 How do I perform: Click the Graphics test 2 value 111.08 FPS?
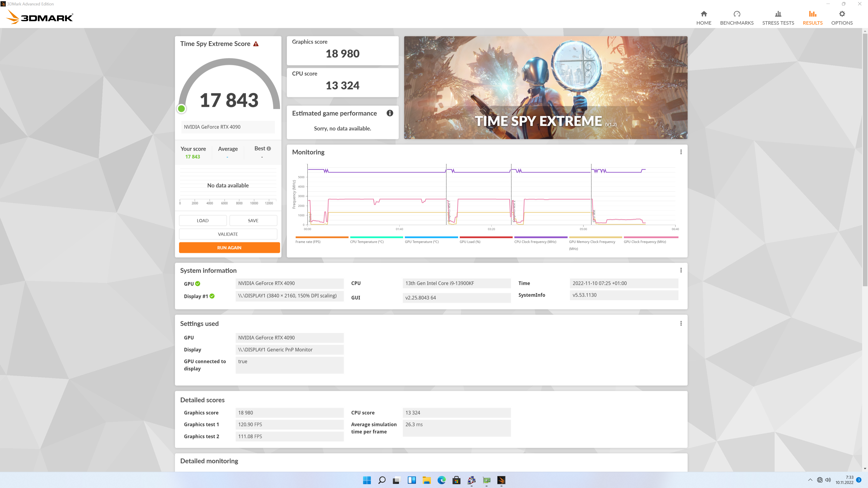coord(289,436)
